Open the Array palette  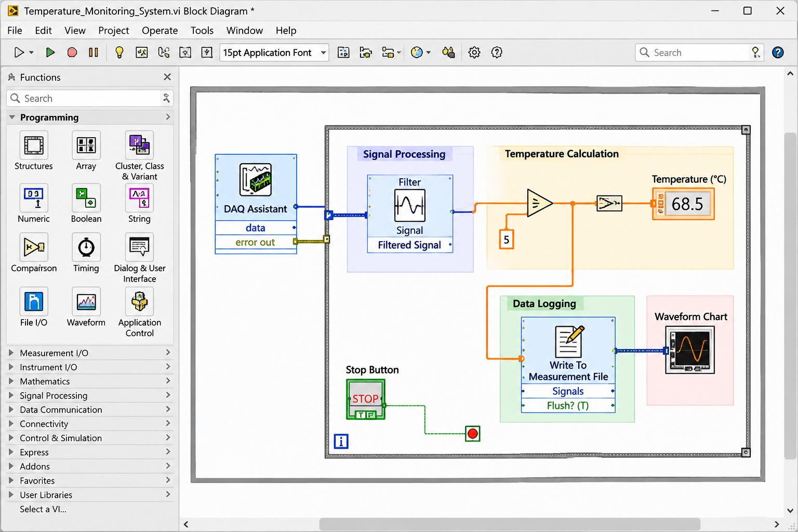click(86, 145)
